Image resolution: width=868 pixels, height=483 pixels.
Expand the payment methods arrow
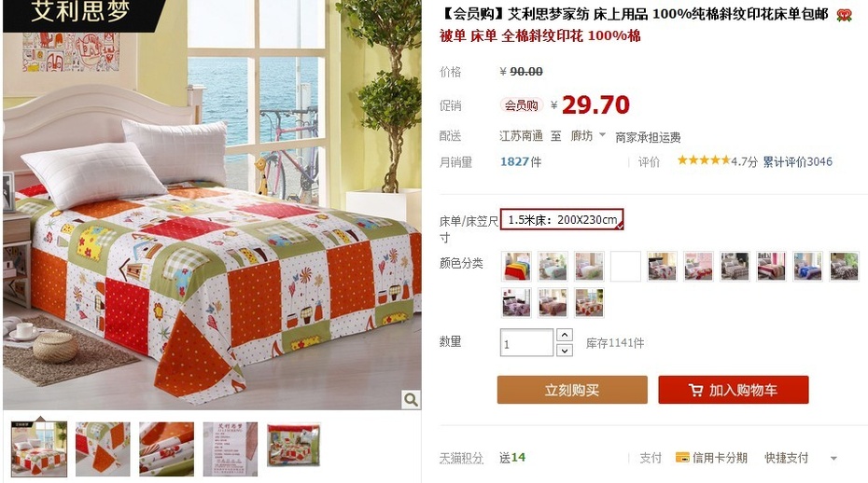(833, 458)
